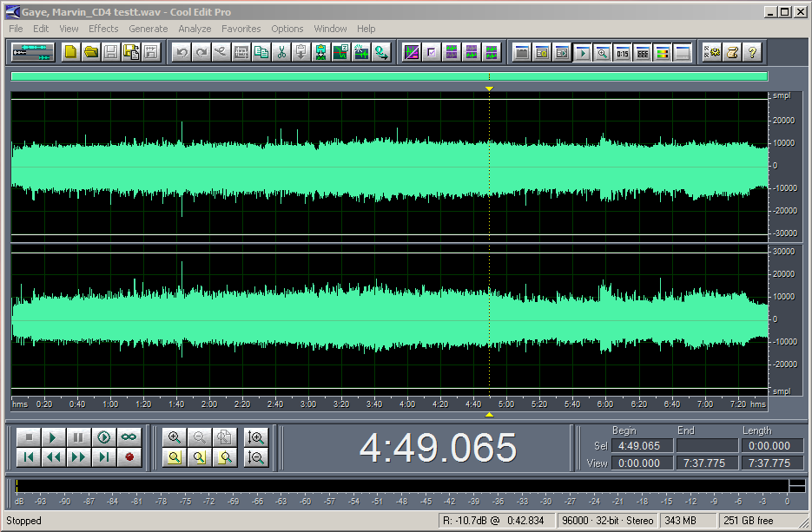Image resolution: width=812 pixels, height=532 pixels.
Task: Open the scripts scroll icon
Action: (x=732, y=52)
